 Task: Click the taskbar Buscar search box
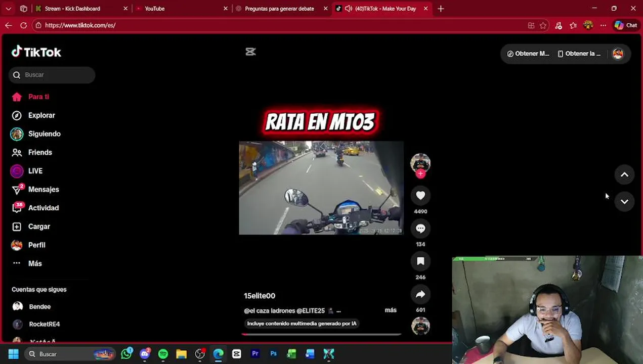70,354
